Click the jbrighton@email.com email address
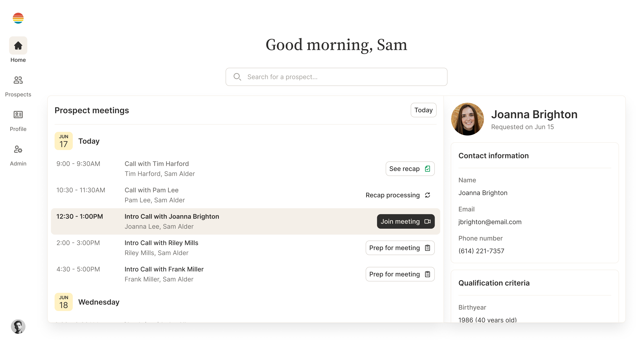The image size is (644, 341). pos(490,222)
